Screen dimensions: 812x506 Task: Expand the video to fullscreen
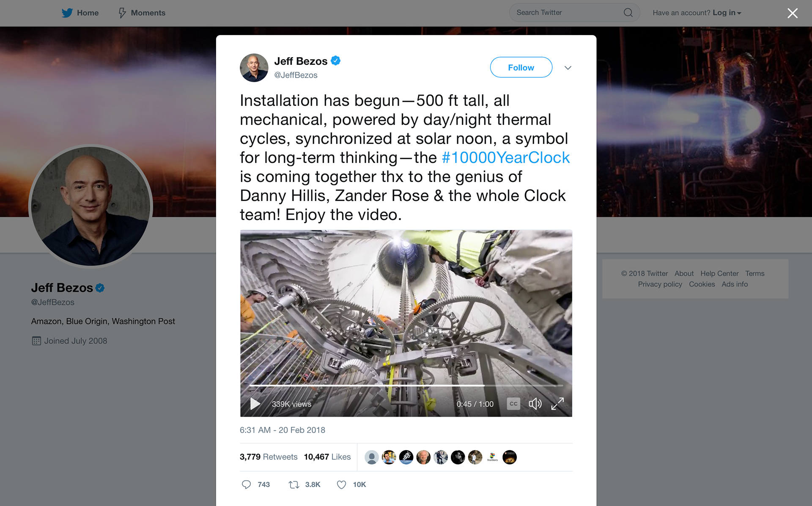557,404
